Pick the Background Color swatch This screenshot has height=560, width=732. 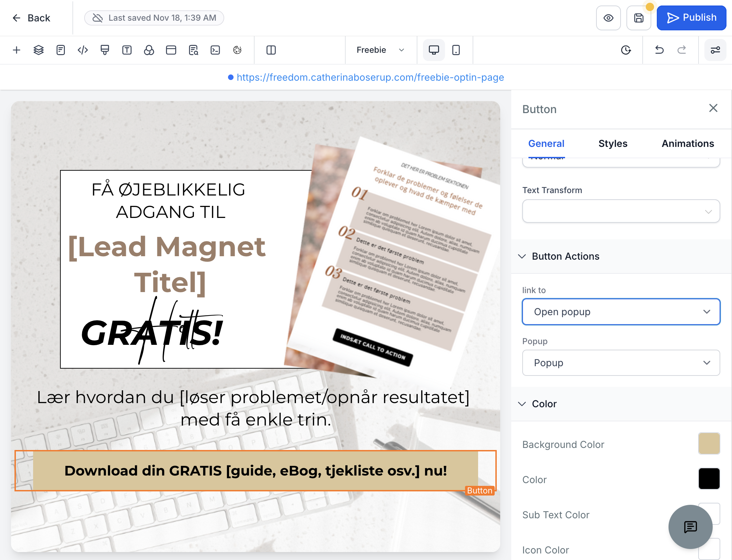point(709,443)
